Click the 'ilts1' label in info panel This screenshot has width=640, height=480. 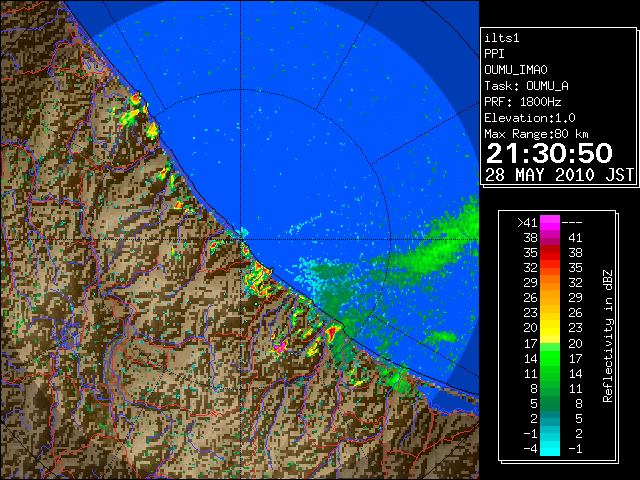tap(502, 38)
